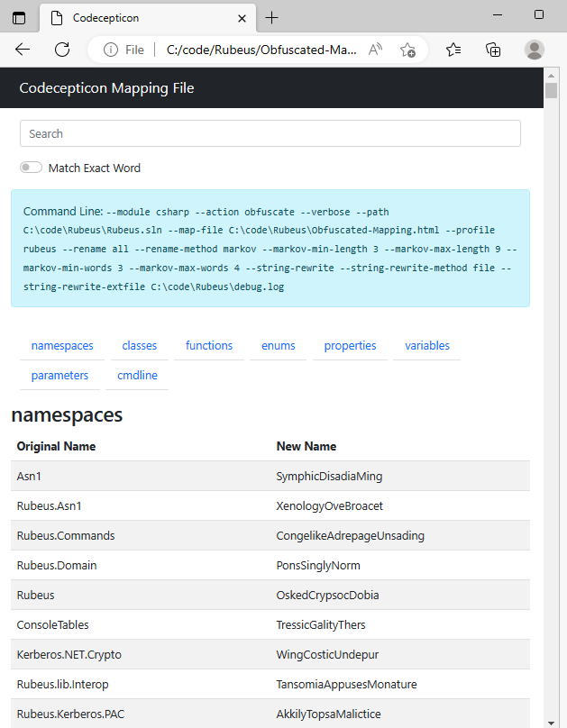Select the Kerberos.NET.Crypto cell
Viewport: 567px width, 728px height.
point(141,655)
